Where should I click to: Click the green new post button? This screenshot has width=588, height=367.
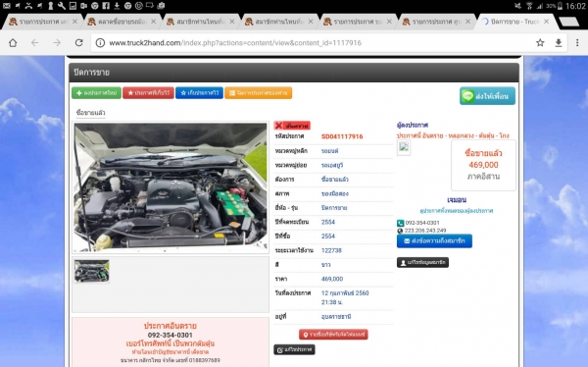(96, 93)
